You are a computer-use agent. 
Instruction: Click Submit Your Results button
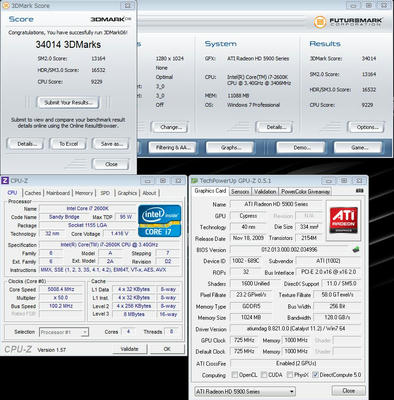tap(68, 102)
